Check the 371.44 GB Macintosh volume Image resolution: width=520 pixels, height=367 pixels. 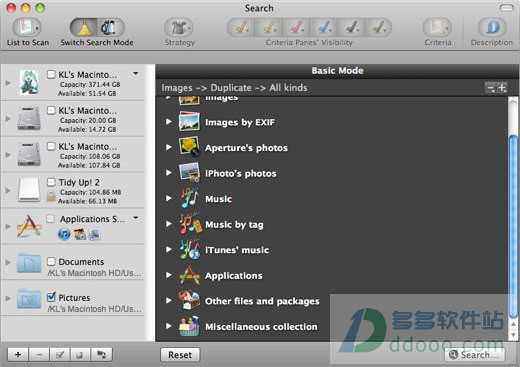[51, 74]
